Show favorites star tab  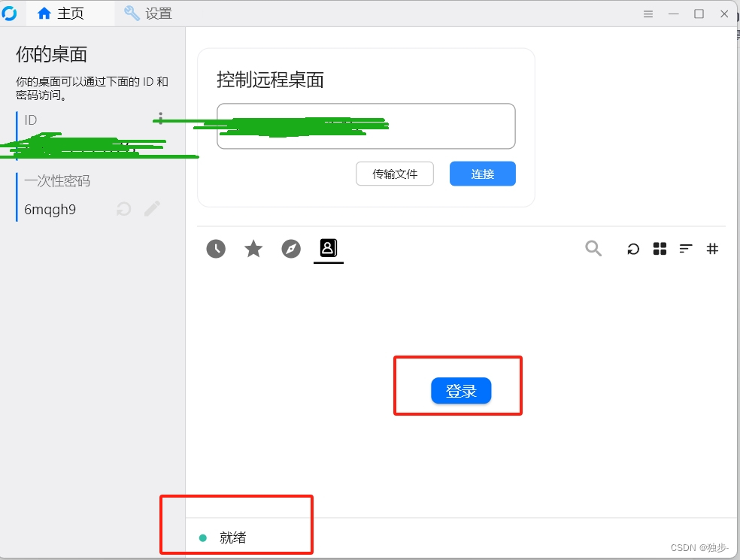pos(253,249)
